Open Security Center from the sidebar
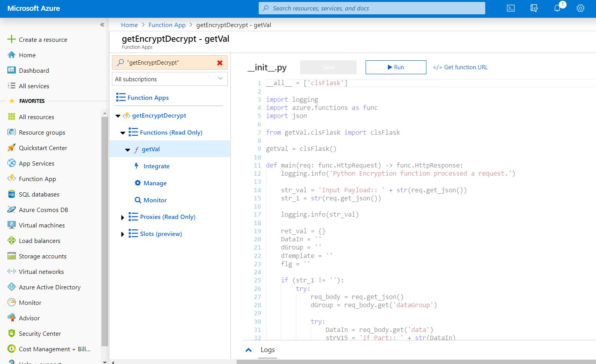The image size is (596, 364). (40, 333)
